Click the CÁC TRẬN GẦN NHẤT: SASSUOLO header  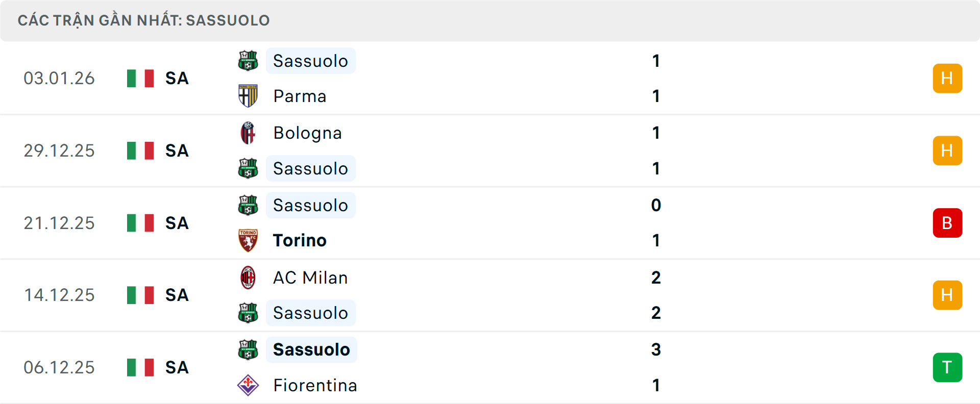(x=144, y=20)
